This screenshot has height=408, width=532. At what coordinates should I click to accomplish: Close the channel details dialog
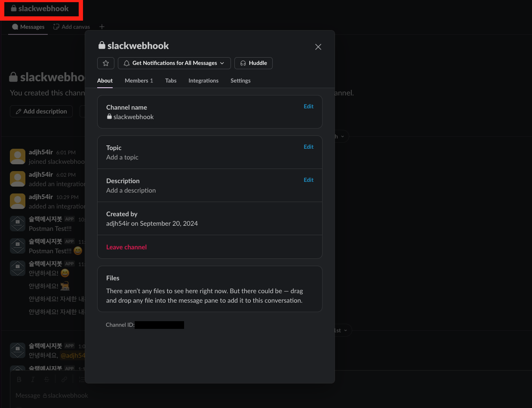(x=318, y=47)
